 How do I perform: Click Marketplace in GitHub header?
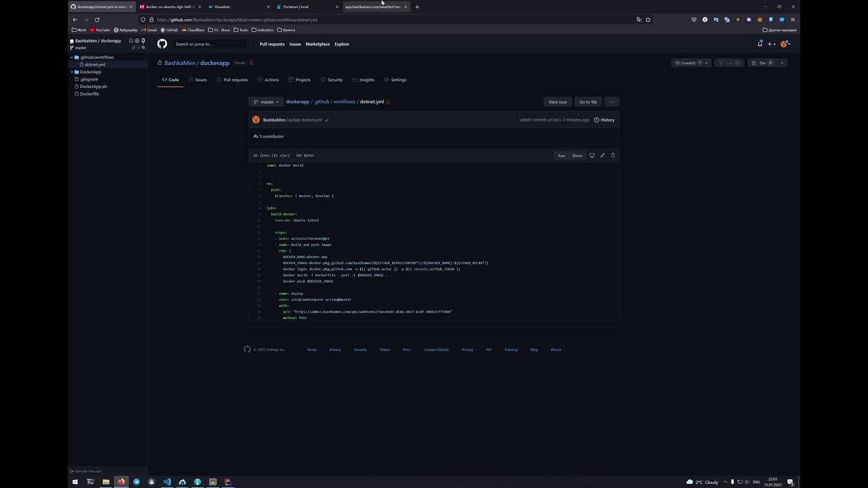coord(317,44)
